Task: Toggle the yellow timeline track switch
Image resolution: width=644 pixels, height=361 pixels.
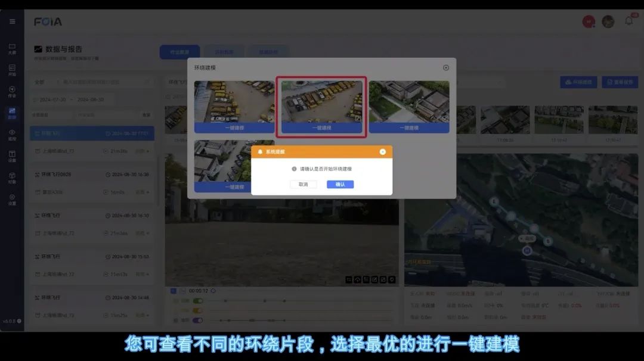Action: point(197,310)
